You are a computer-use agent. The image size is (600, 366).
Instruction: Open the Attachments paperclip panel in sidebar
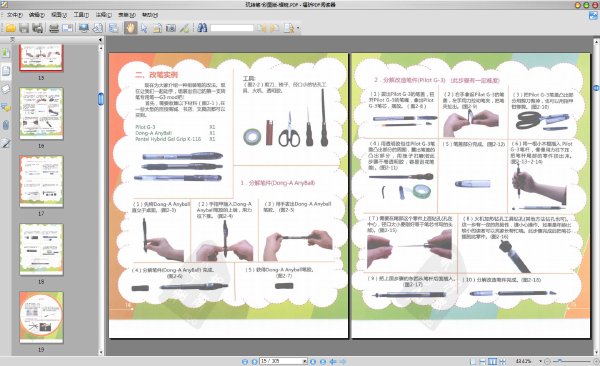click(x=6, y=125)
